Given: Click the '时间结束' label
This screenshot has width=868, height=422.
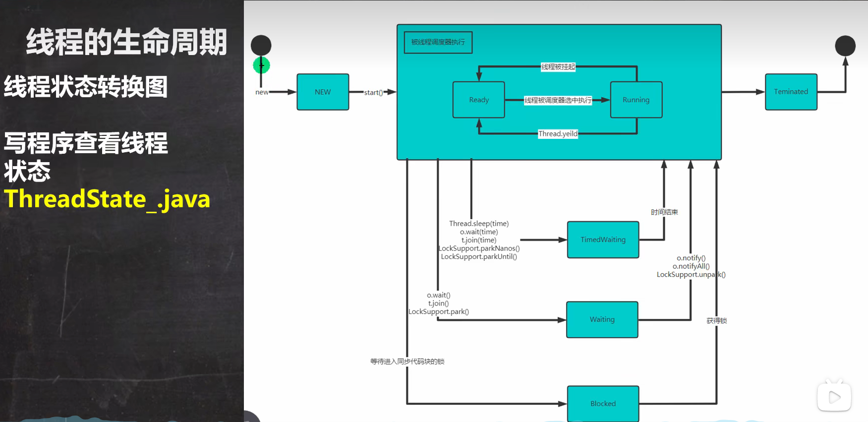Looking at the screenshot, I should pos(664,212).
